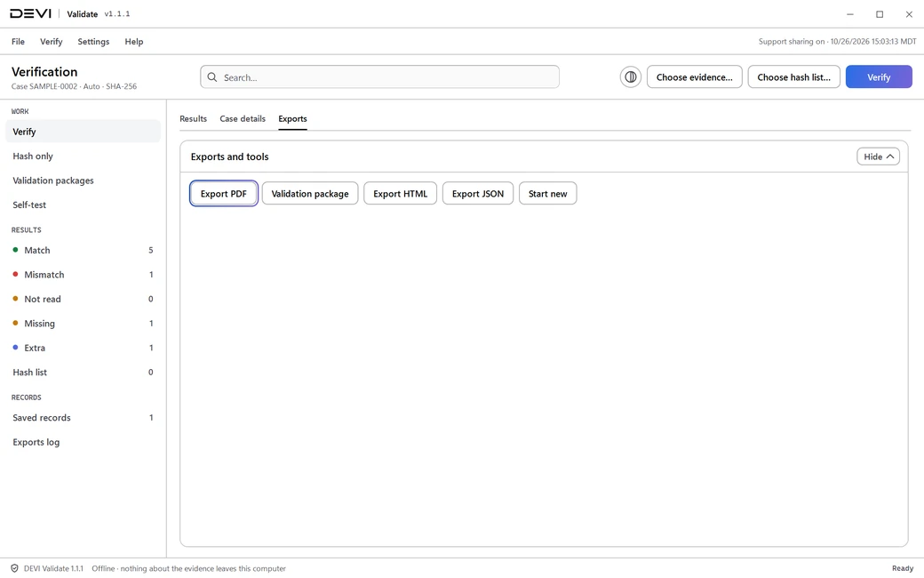The image size is (924, 578).
Task: Click the Case SAMPLE-0002 subtitle text
Action: 75,86
